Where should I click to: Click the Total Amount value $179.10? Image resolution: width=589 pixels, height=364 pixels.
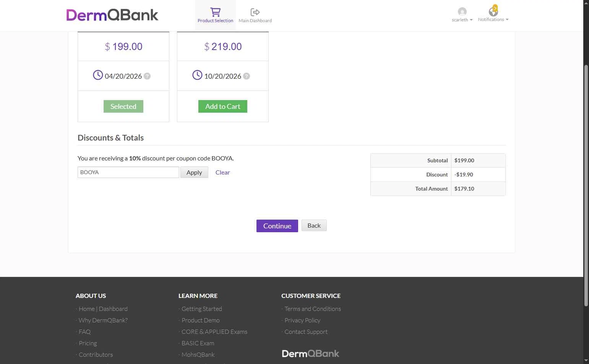[464, 189]
